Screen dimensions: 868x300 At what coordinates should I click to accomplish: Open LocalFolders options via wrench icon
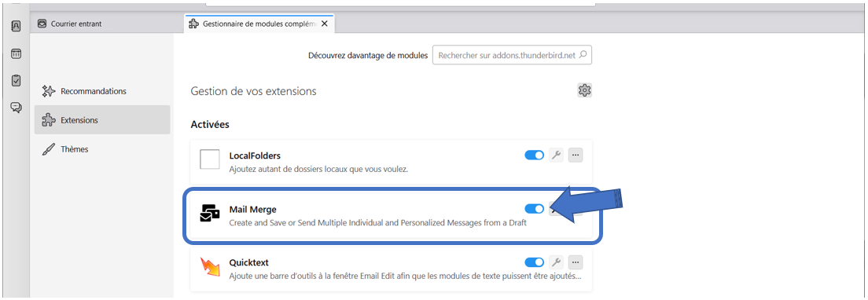(x=557, y=155)
